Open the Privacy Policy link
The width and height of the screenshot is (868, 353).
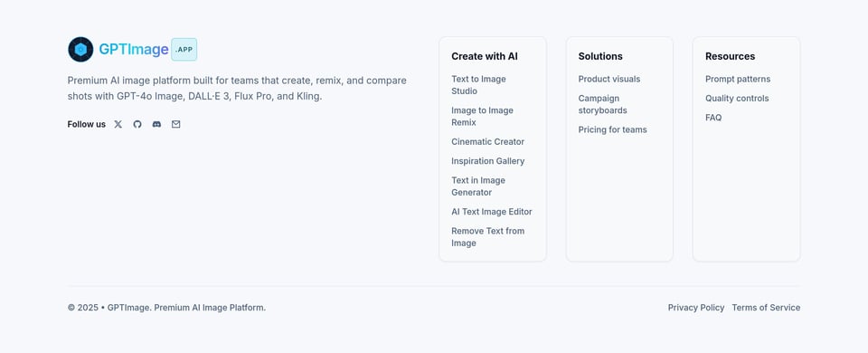tap(696, 308)
